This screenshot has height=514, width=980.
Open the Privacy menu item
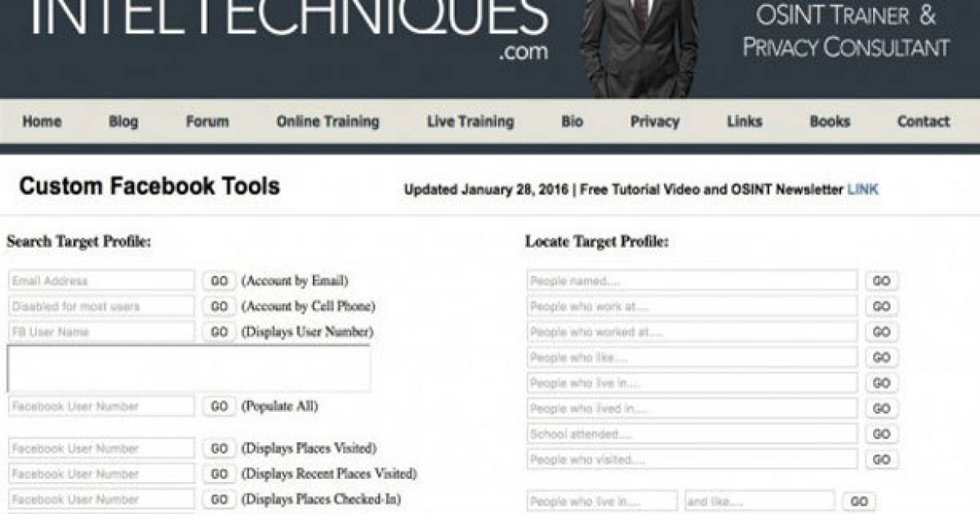pos(654,122)
